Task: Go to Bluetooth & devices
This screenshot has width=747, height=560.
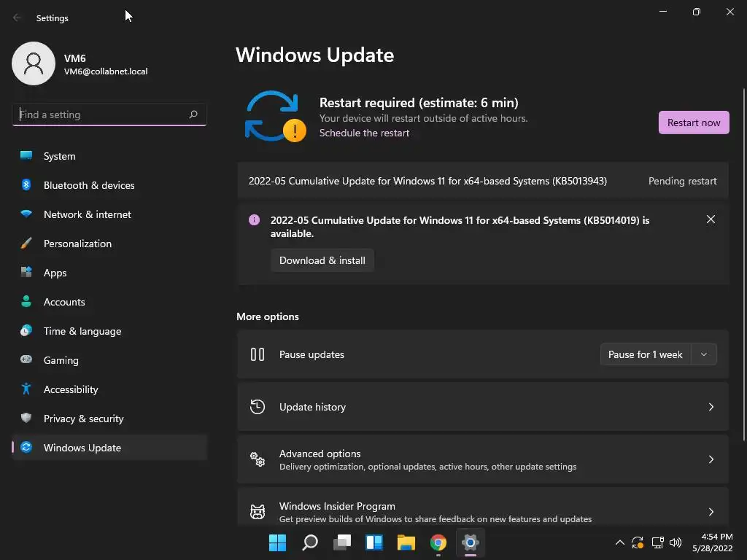Action: 109,184
